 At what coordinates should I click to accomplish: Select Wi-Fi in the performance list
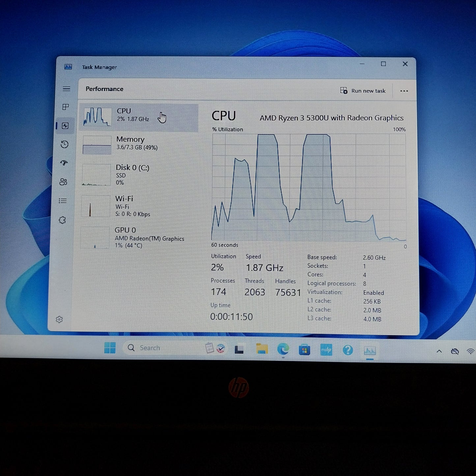click(x=138, y=206)
